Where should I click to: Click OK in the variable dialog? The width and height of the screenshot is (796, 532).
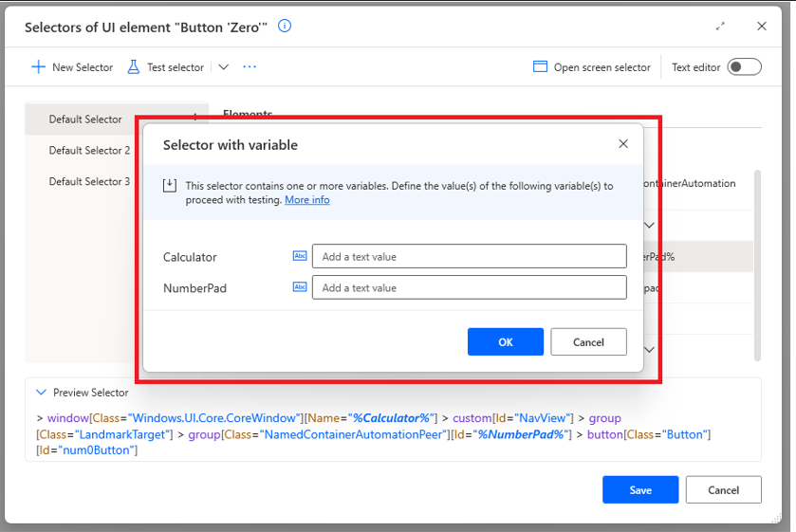[x=505, y=341]
